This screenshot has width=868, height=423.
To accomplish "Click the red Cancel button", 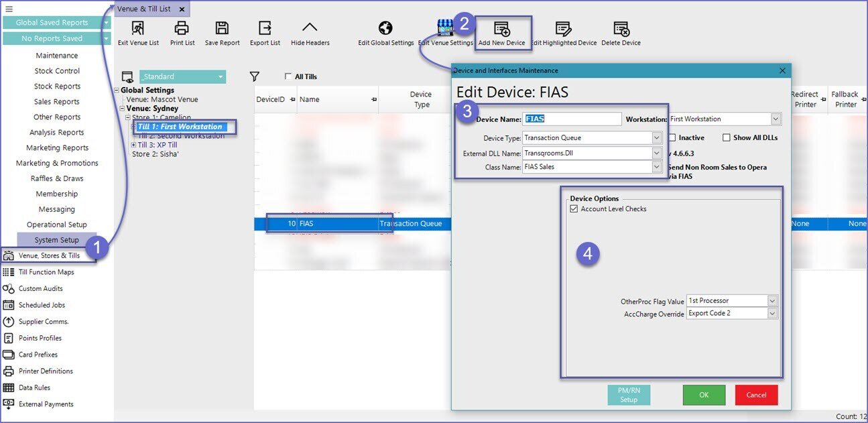I will click(756, 395).
